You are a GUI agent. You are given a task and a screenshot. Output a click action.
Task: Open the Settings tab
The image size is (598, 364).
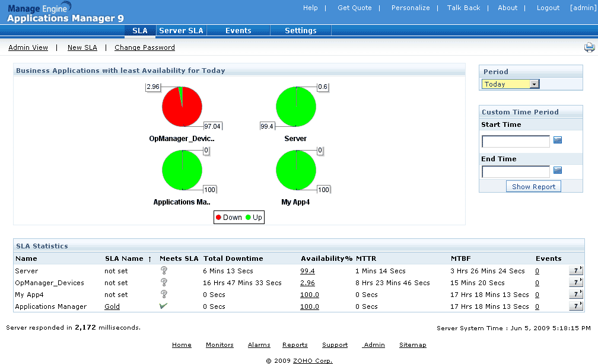pyautogui.click(x=301, y=30)
